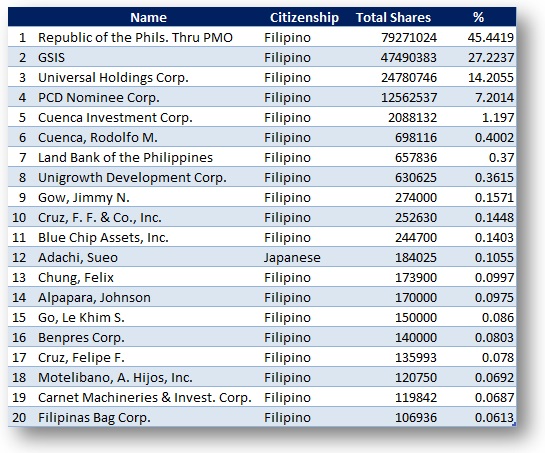Select the 106936 shares cell
This screenshot has width=545, height=453.
tap(416, 418)
